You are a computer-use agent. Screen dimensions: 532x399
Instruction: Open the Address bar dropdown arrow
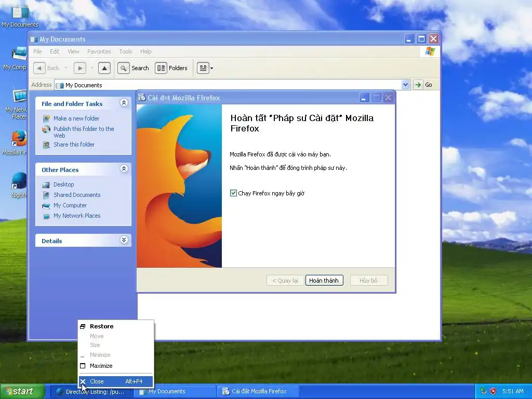[405, 85]
